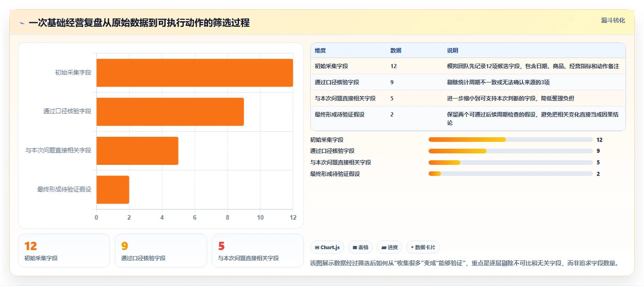Click the stat card showing 5 与本次问题直接相关字段

coord(258,251)
